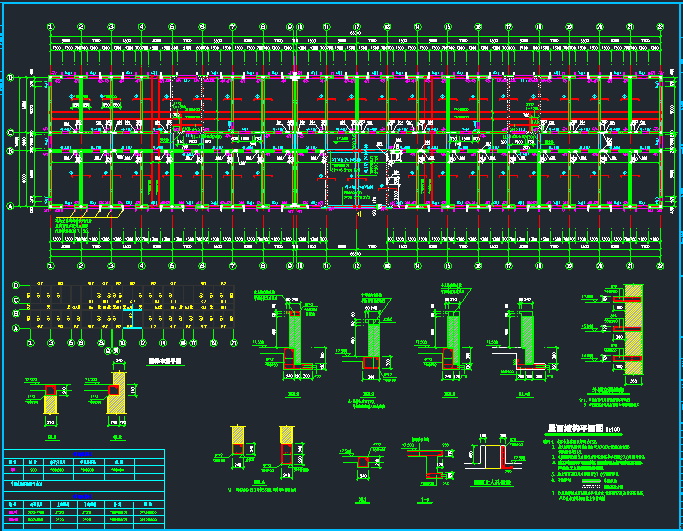Image resolution: width=683 pixels, height=531 pixels.
Task: Select note item 7 in the notes list
Action: (597, 496)
